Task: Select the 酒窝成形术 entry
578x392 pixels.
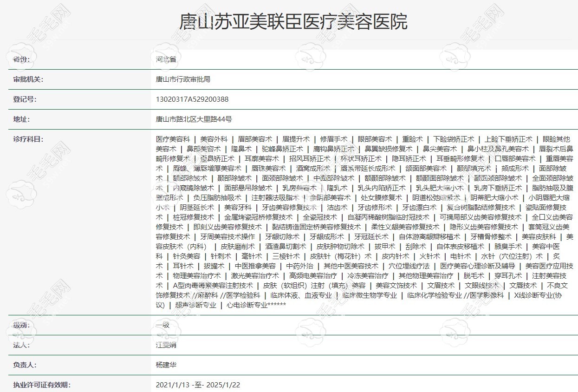Action: (x=313, y=169)
